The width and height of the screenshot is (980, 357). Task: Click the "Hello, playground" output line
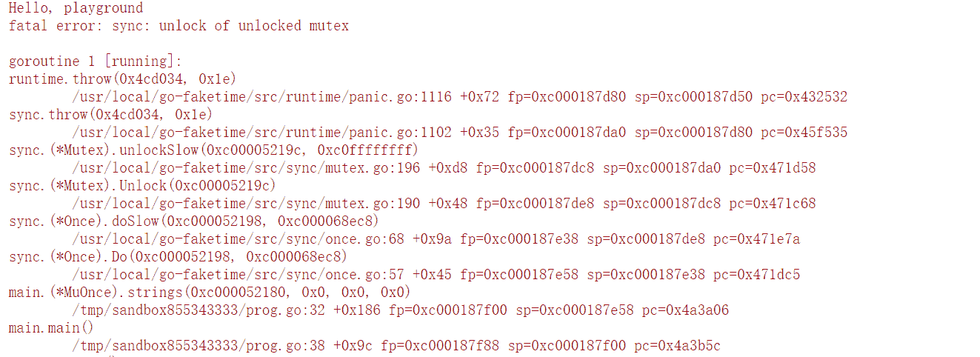76,8
